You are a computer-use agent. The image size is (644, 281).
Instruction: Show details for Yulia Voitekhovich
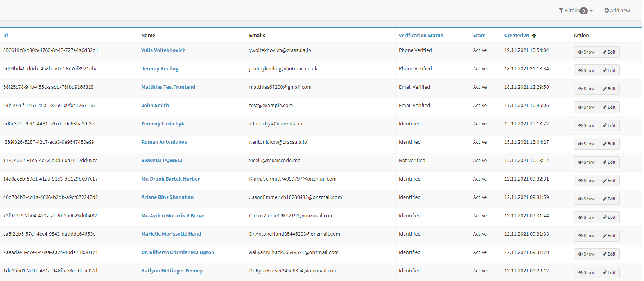[586, 52]
